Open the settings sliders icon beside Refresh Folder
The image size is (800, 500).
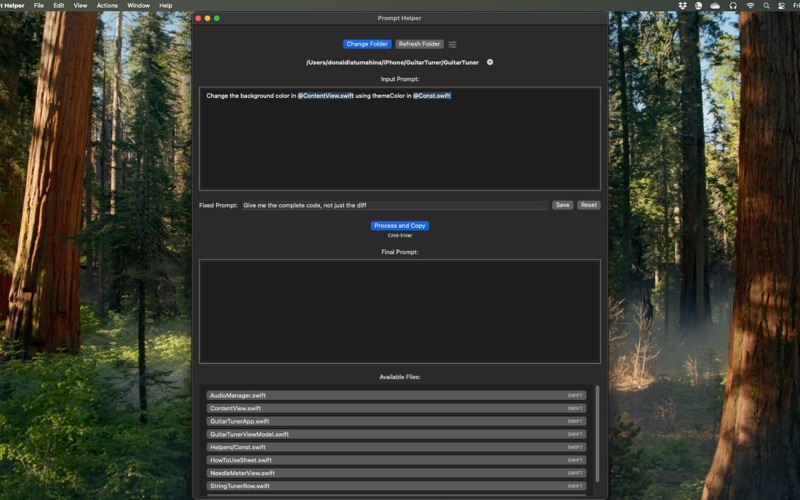coord(452,44)
